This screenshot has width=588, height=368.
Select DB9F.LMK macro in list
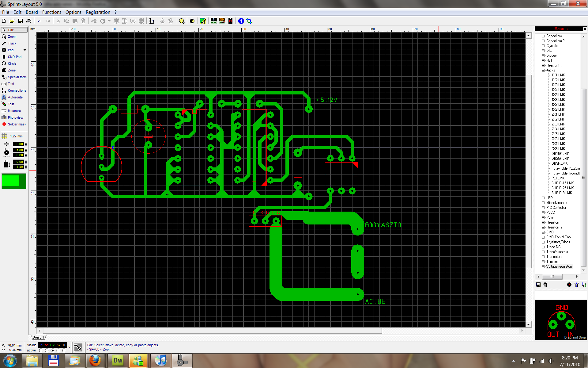[559, 163]
